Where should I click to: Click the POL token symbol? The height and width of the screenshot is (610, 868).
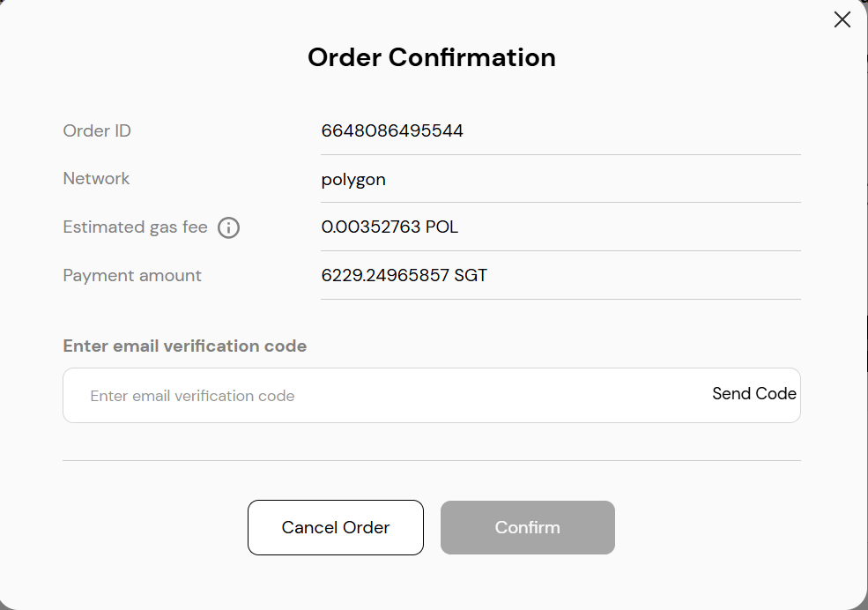[441, 227]
